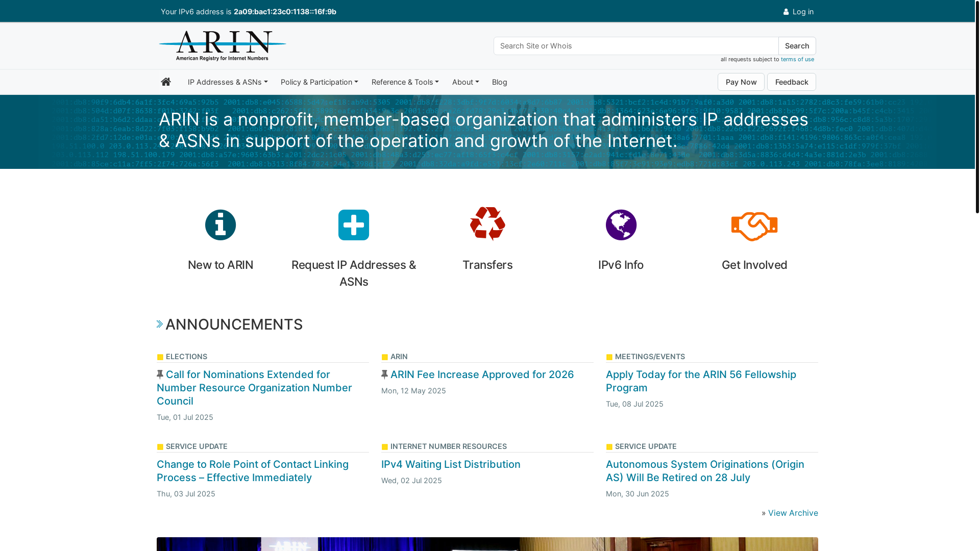The width and height of the screenshot is (980, 551).
Task: Click the date Mon, 30 Jun 2025
Action: (637, 494)
